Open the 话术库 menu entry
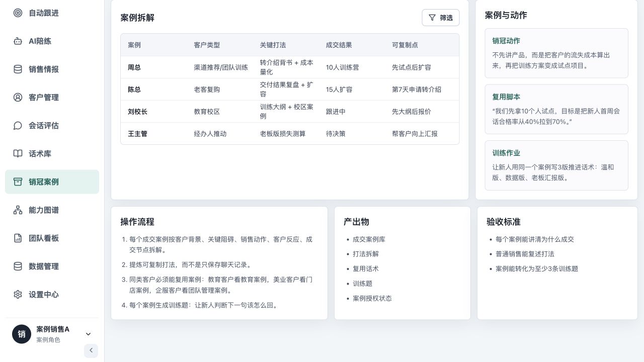This screenshot has width=644, height=362. pyautogui.click(x=52, y=154)
